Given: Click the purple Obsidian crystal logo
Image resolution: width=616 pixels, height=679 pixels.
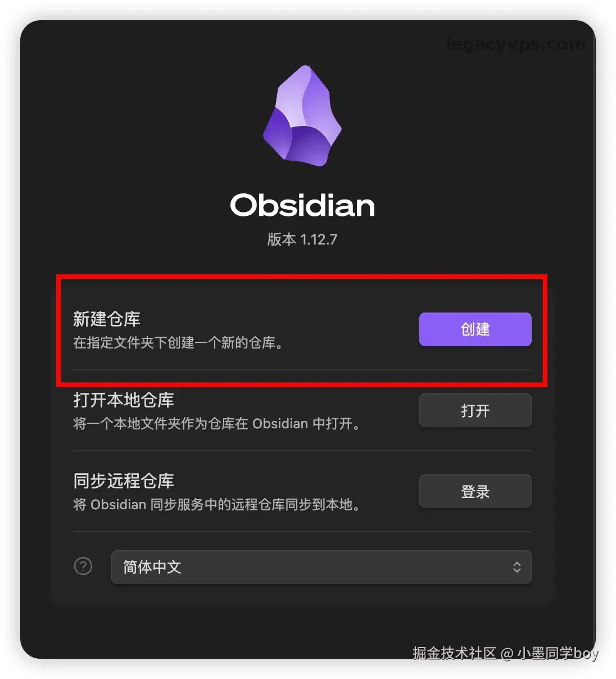Looking at the screenshot, I should click(x=302, y=116).
